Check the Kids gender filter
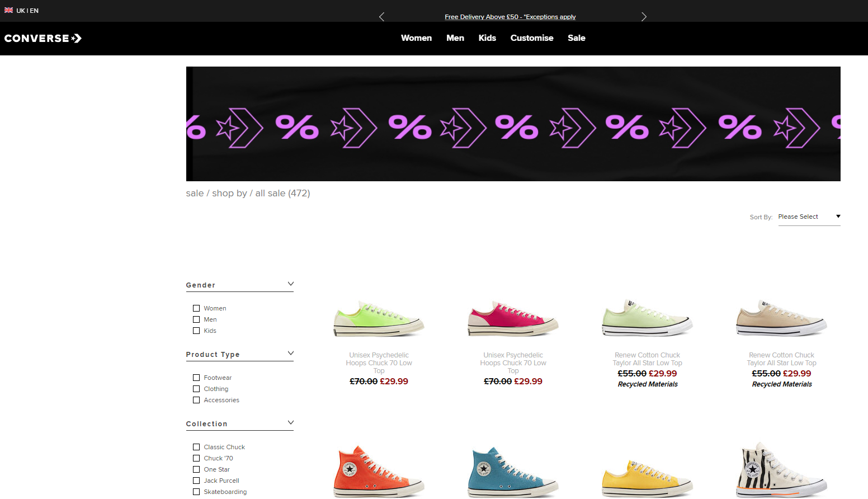868x499 pixels. pos(196,331)
